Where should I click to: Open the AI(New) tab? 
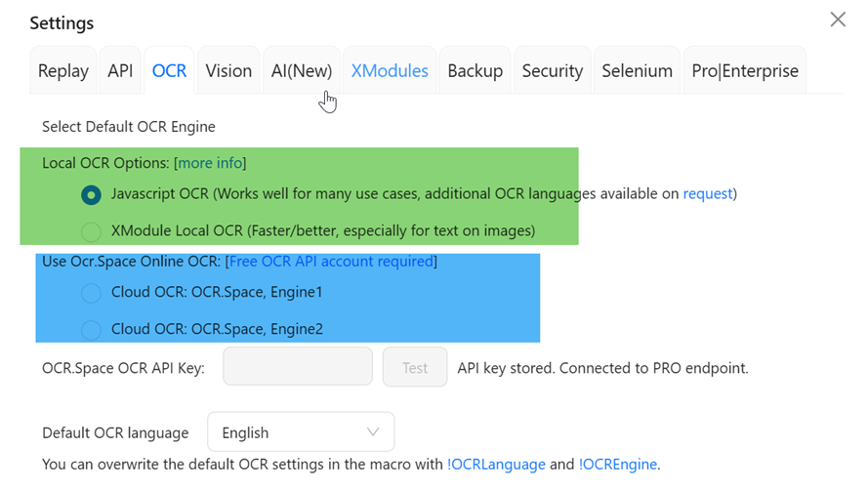(x=302, y=71)
